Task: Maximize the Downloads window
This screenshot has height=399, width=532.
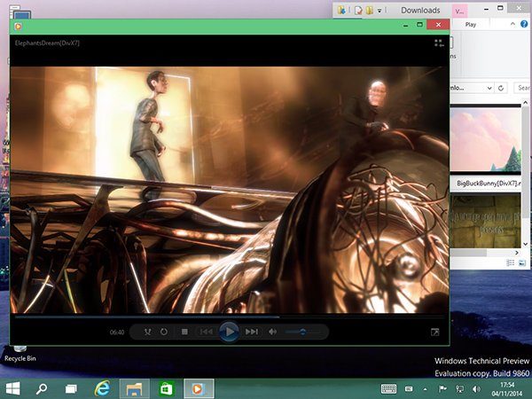Action: [x=500, y=8]
